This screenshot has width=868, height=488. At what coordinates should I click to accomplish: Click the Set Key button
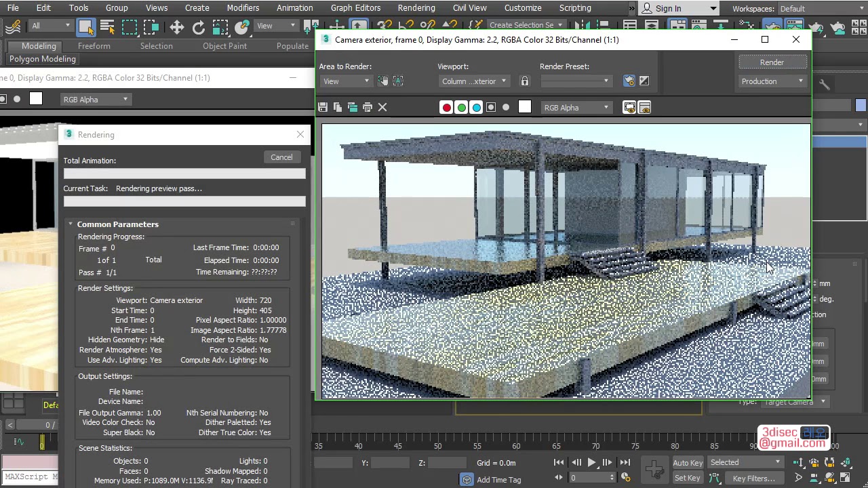(x=688, y=479)
